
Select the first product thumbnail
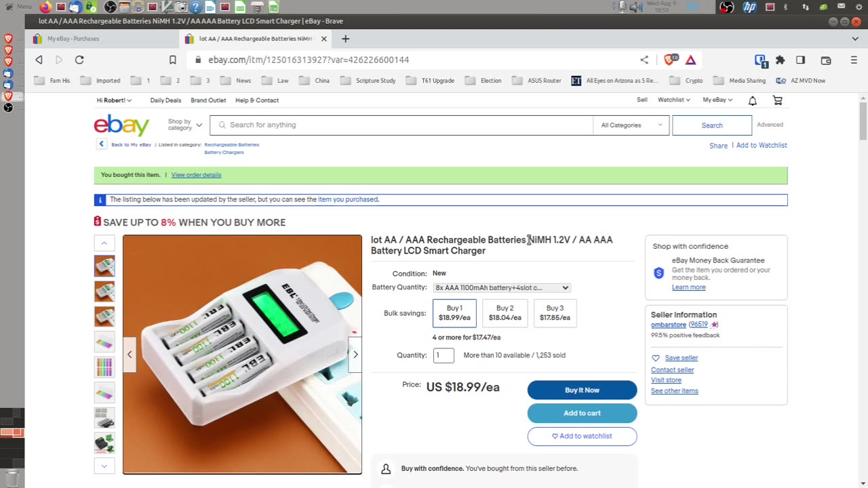104,266
